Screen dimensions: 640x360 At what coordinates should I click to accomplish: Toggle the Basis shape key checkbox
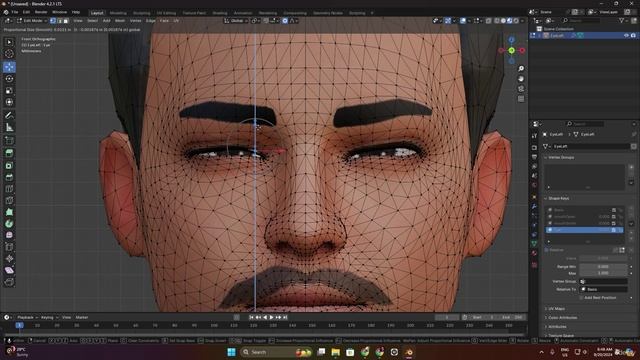coord(614,210)
